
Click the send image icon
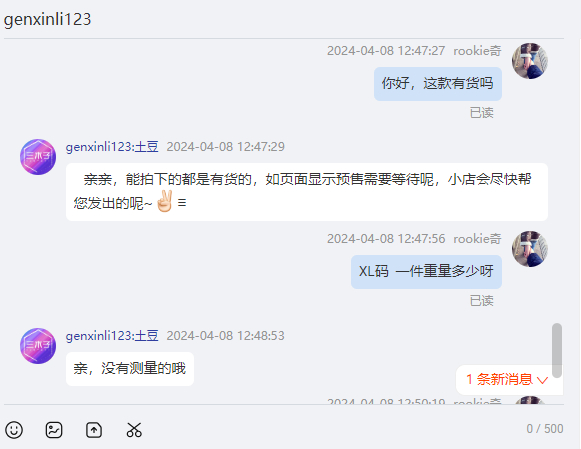pos(54,430)
